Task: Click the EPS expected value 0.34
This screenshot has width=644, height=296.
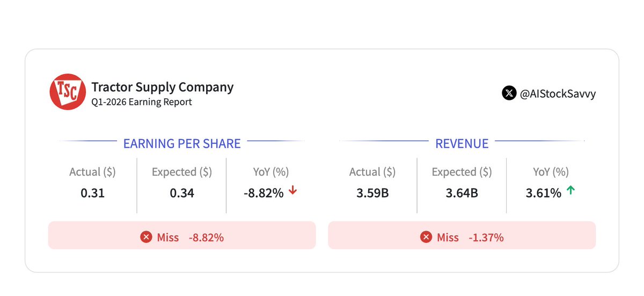Action: (x=182, y=193)
